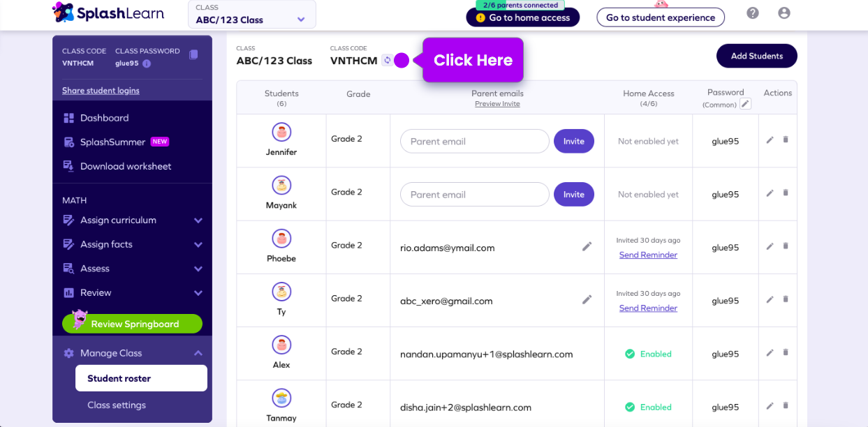Click Send Reminder link for Phoebe

(648, 255)
